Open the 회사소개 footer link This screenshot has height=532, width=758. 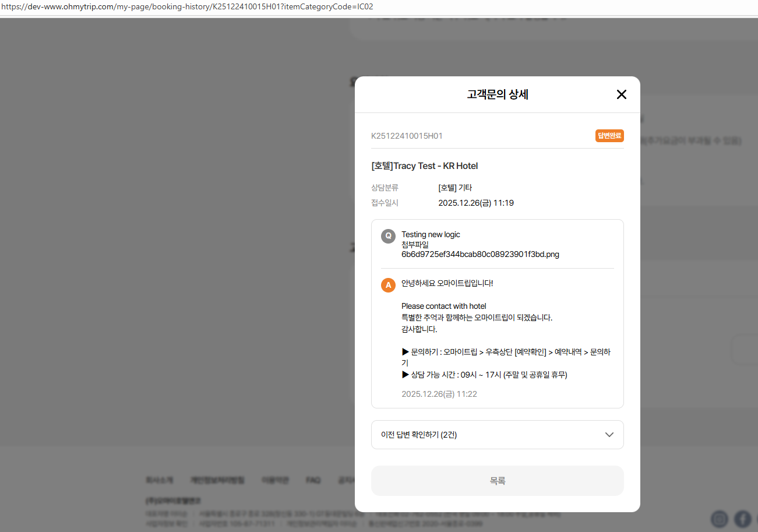[x=159, y=481]
